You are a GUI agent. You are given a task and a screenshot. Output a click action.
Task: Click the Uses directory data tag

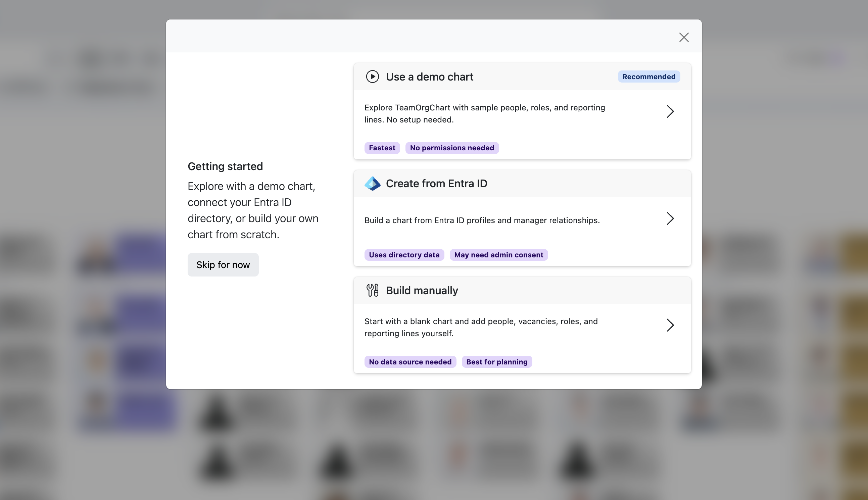404,255
